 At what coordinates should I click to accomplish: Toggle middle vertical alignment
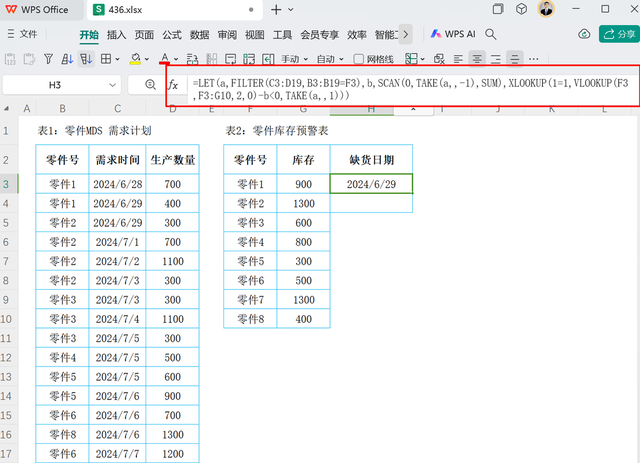pyautogui.click(x=514, y=59)
